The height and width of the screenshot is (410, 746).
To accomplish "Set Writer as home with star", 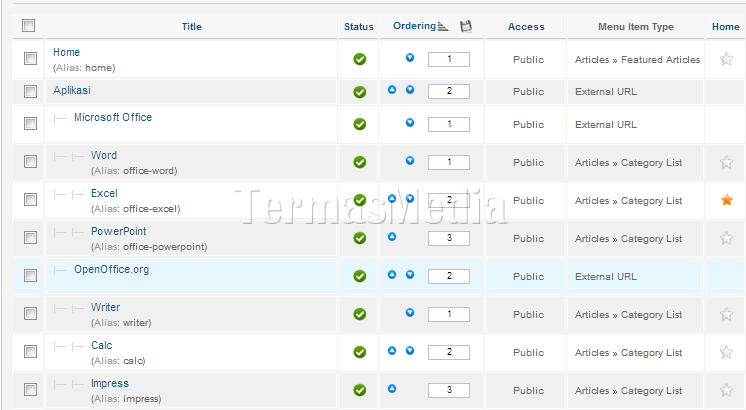I will (x=726, y=314).
